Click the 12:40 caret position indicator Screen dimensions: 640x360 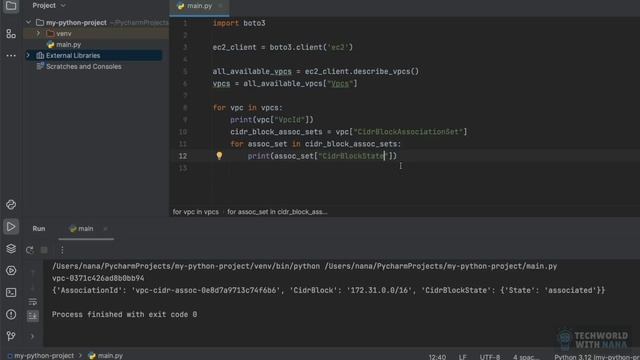[x=437, y=357]
